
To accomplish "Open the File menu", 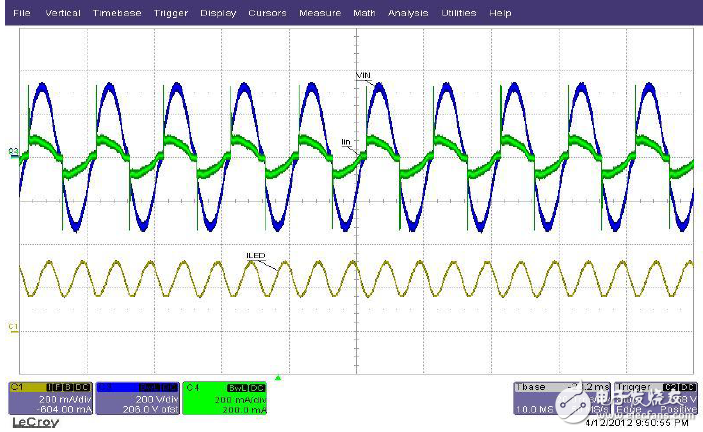I will coord(22,13).
